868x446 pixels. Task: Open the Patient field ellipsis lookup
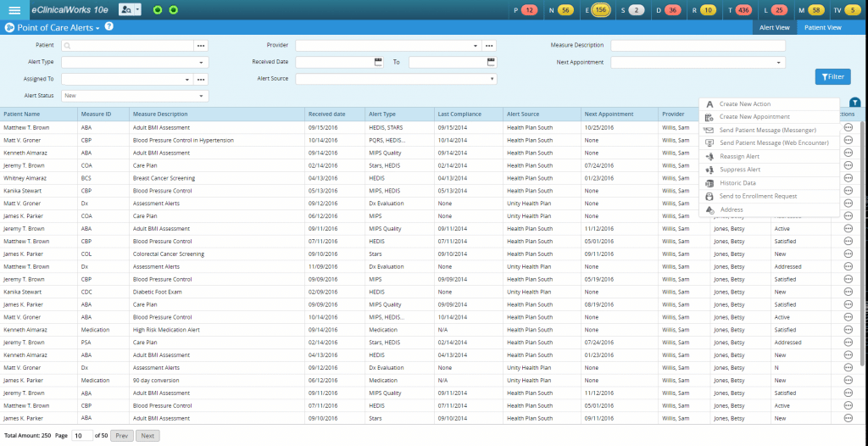[201, 46]
